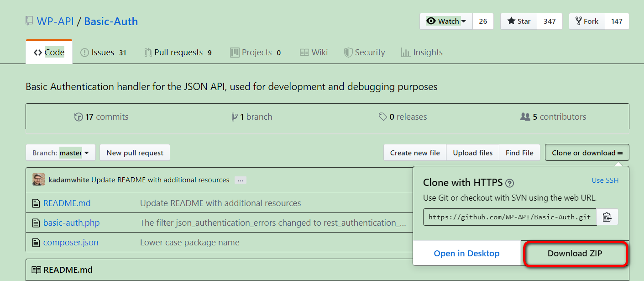Open the Projects tab

(x=256, y=53)
